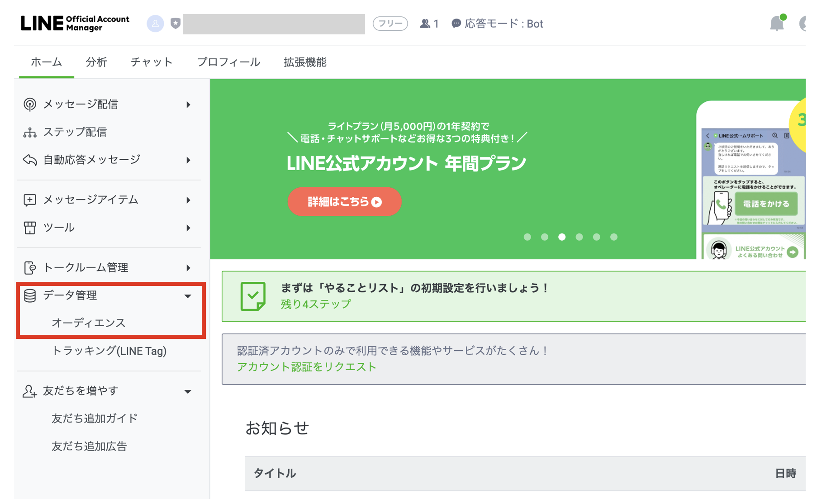Click the タイトル column header
This screenshot has width=817, height=504.
[x=275, y=473]
